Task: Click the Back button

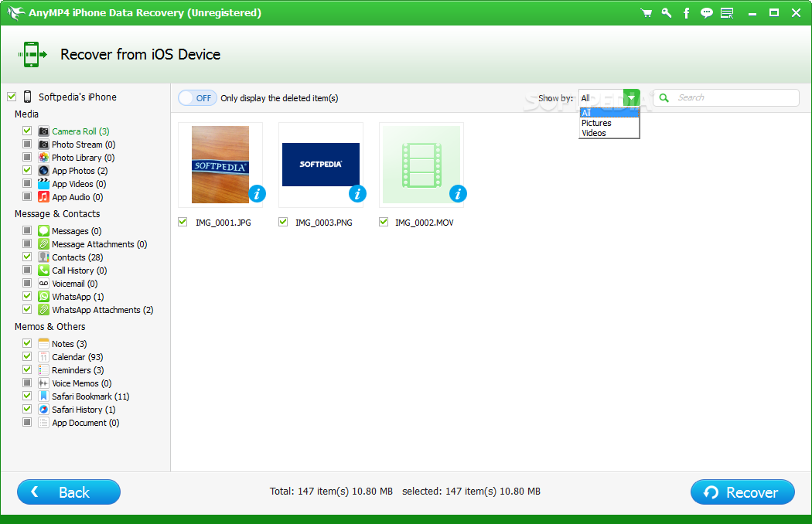Action: (69, 492)
